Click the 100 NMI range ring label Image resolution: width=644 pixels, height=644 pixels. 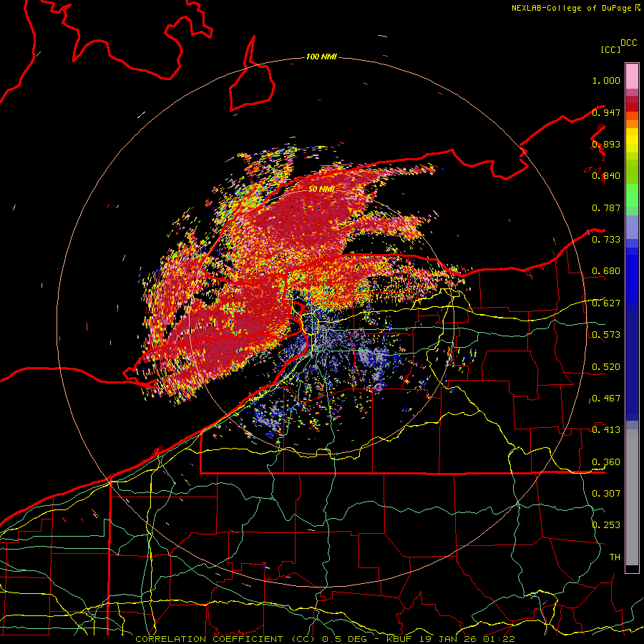(321, 57)
